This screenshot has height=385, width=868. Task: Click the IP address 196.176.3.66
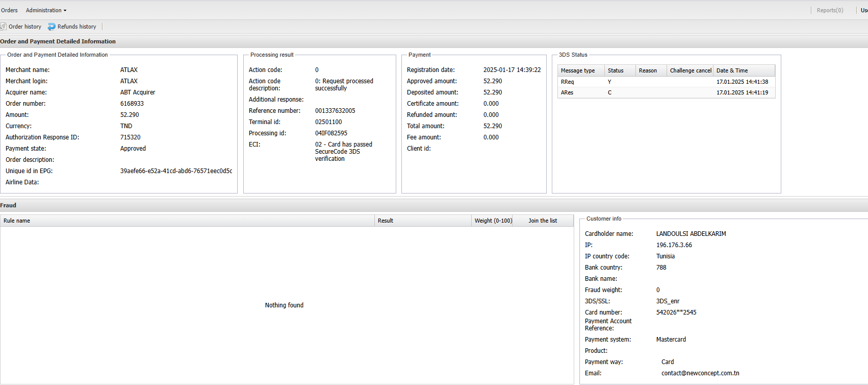tap(674, 245)
